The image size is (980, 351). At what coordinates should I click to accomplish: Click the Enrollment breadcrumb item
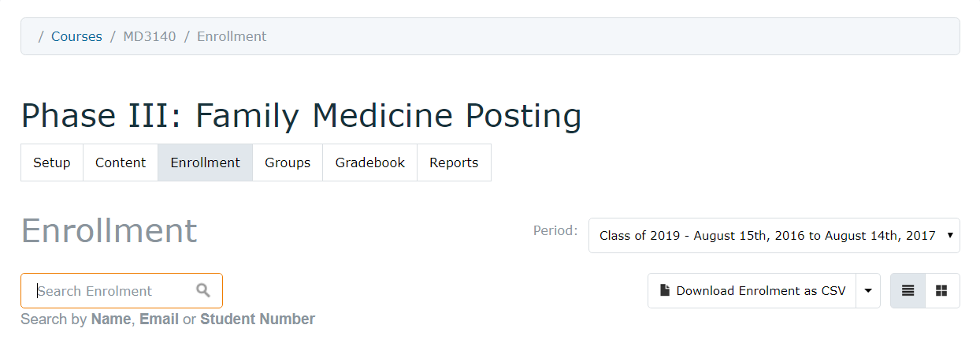232,36
